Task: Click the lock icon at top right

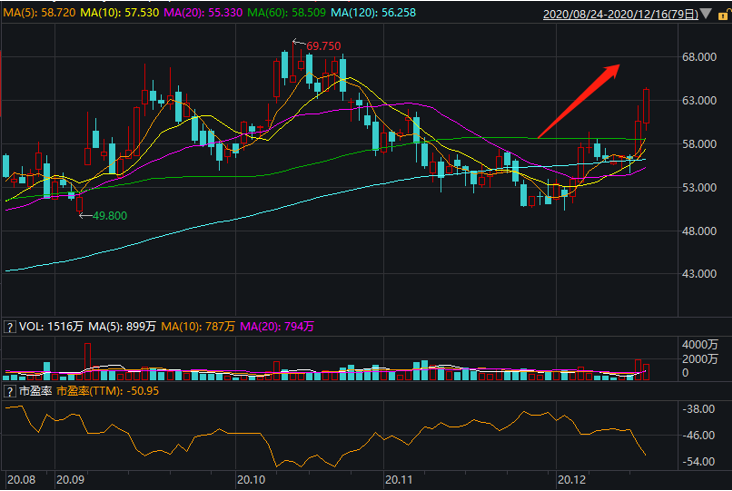Action: click(x=722, y=15)
